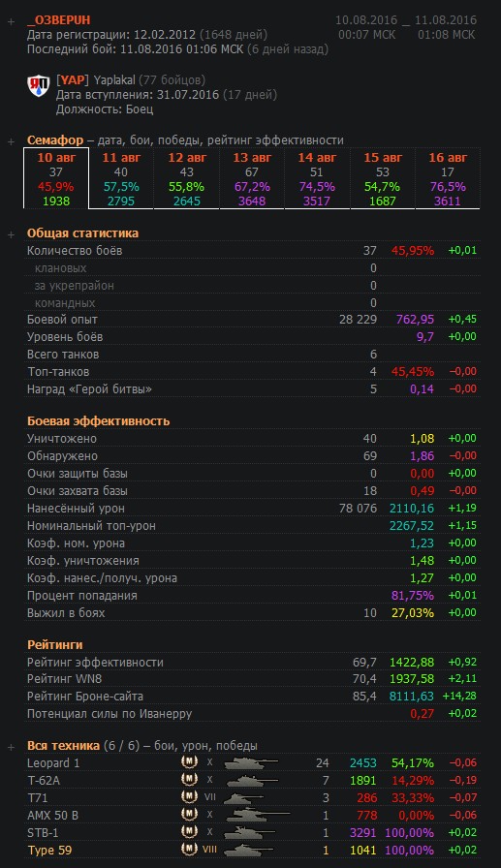Select the 14 авг day tab
501x868 pixels.
coord(317,178)
